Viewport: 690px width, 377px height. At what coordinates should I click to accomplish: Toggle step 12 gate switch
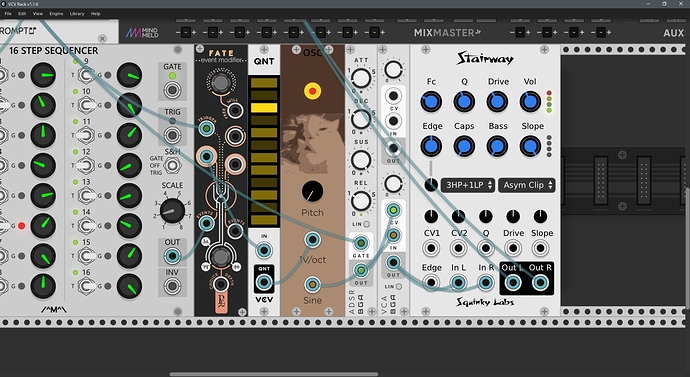87,165
